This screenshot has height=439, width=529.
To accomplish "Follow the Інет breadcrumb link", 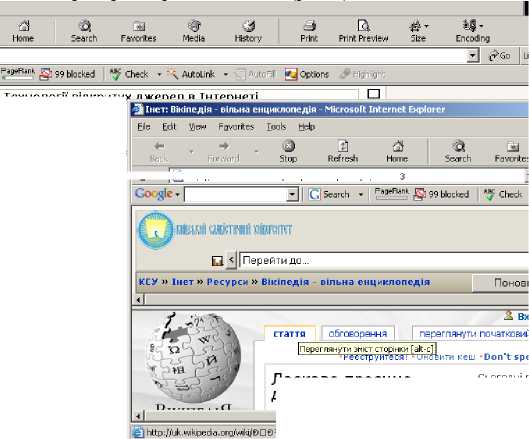I will 183,282.
